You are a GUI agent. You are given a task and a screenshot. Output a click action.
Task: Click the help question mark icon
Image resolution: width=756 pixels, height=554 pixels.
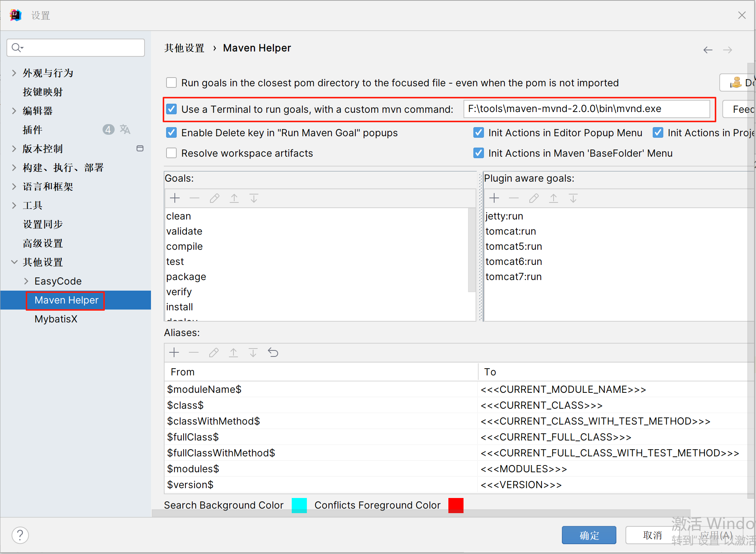[20, 535]
